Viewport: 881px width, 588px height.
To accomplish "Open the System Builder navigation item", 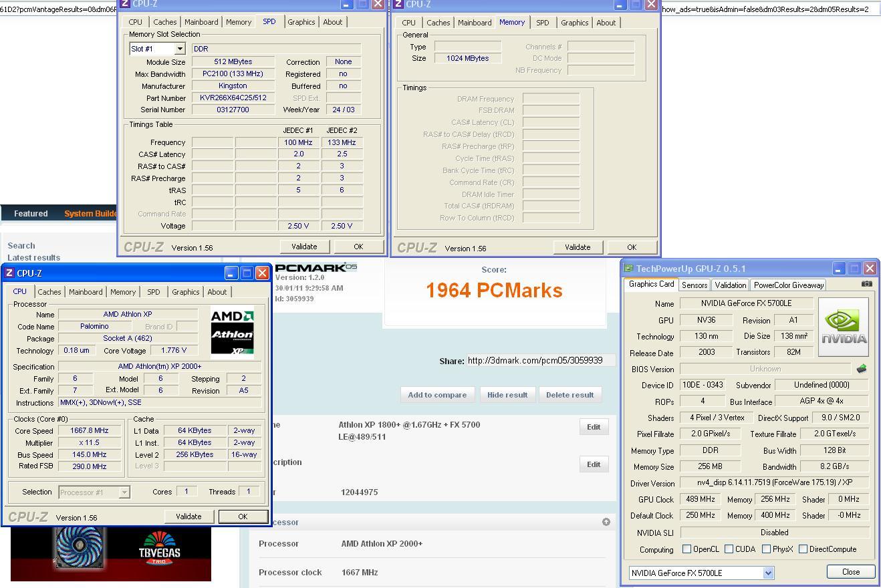I will tap(90, 214).
